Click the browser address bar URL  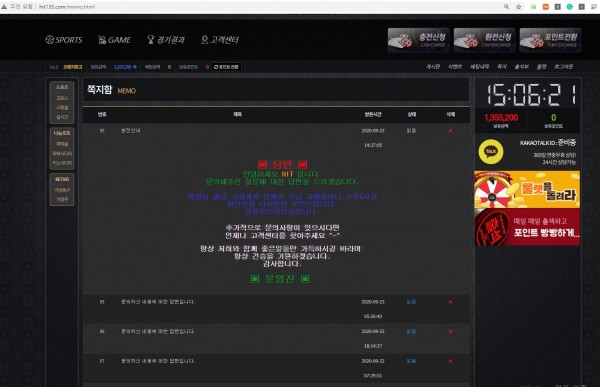point(67,7)
